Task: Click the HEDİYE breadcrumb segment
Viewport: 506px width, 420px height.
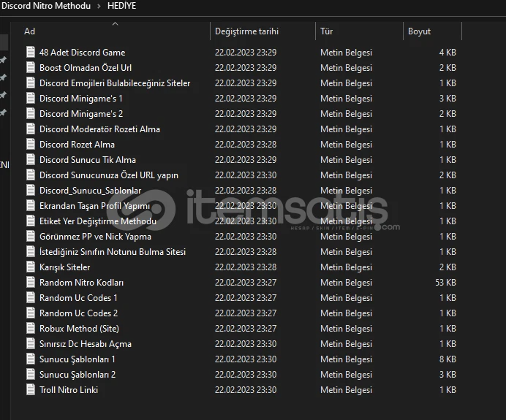Action: coord(121,6)
